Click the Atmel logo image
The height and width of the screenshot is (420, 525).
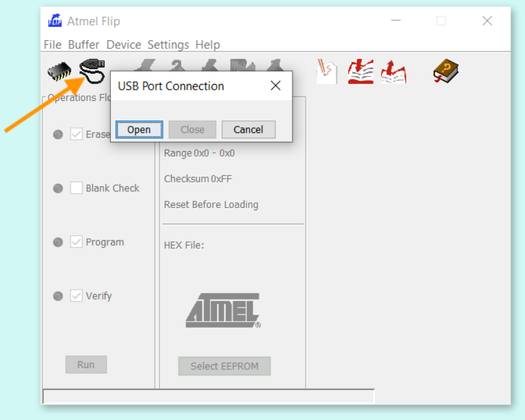pos(223,310)
